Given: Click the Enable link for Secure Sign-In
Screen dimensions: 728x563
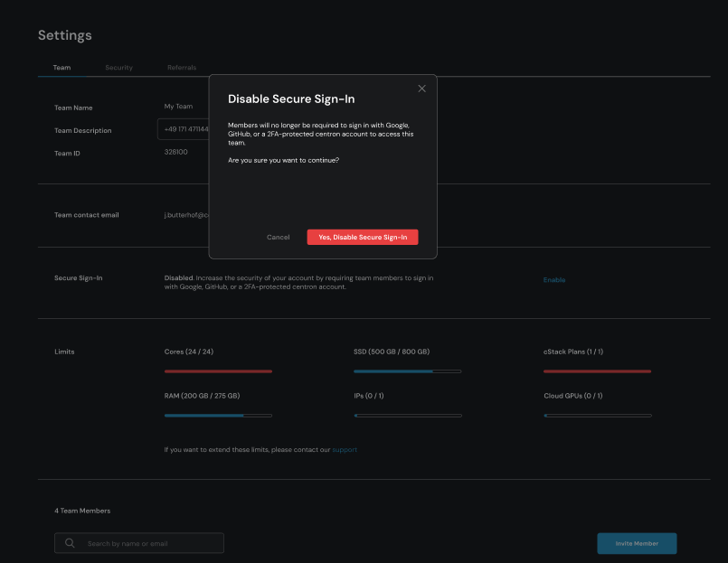Looking at the screenshot, I should pos(554,280).
